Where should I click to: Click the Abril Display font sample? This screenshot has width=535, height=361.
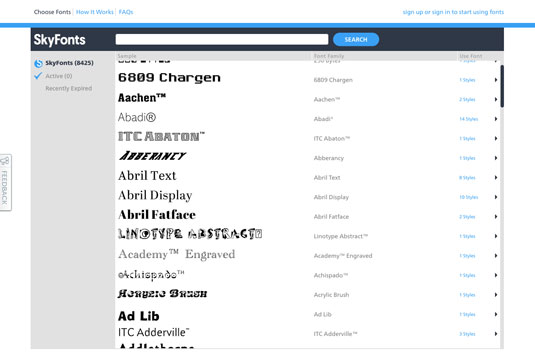tap(155, 195)
